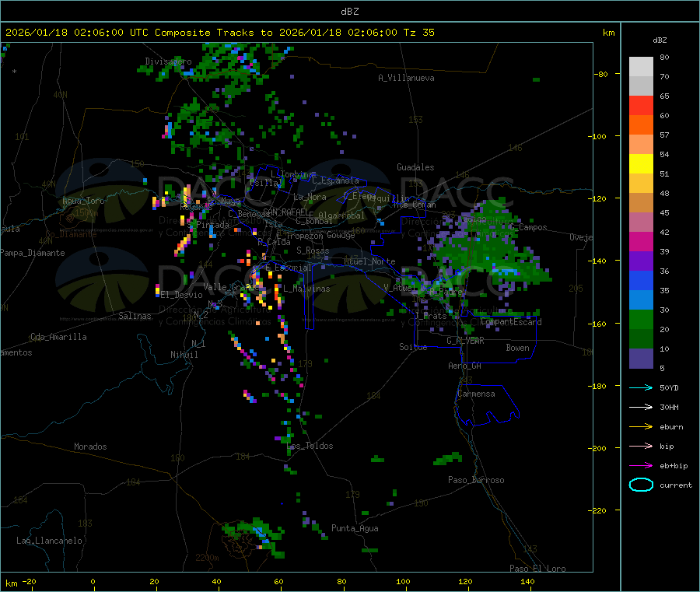700x592 pixels.
Task: Click the 'Atuel_Norte' map label
Action: coord(369,261)
